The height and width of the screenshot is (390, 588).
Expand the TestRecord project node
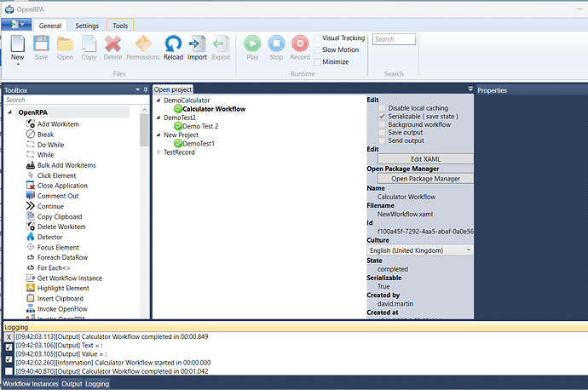pyautogui.click(x=158, y=152)
